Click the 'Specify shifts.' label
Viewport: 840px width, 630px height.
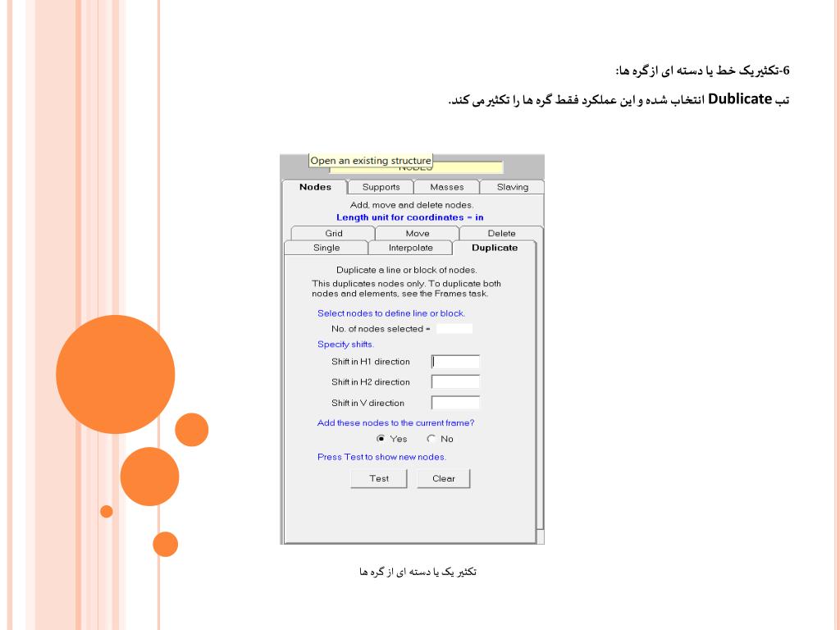[x=345, y=345]
